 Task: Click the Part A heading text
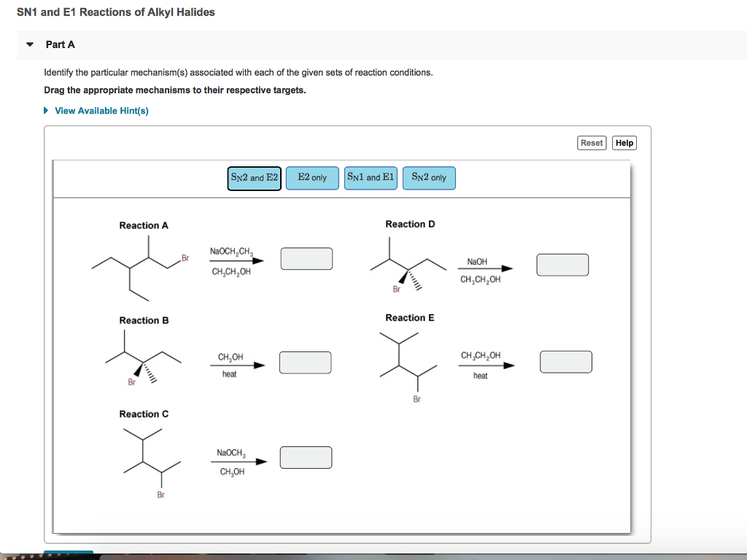59,44
